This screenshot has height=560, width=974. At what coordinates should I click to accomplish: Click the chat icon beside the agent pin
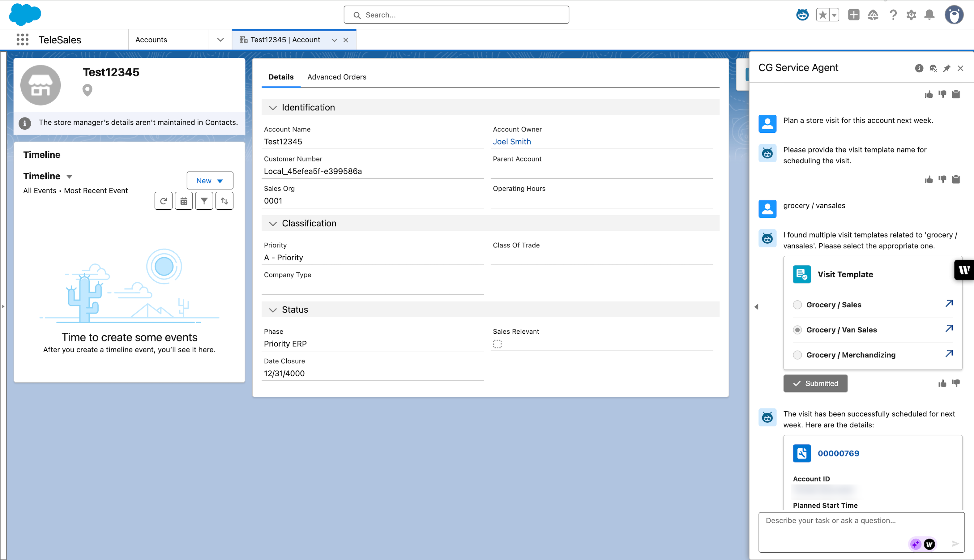933,68
